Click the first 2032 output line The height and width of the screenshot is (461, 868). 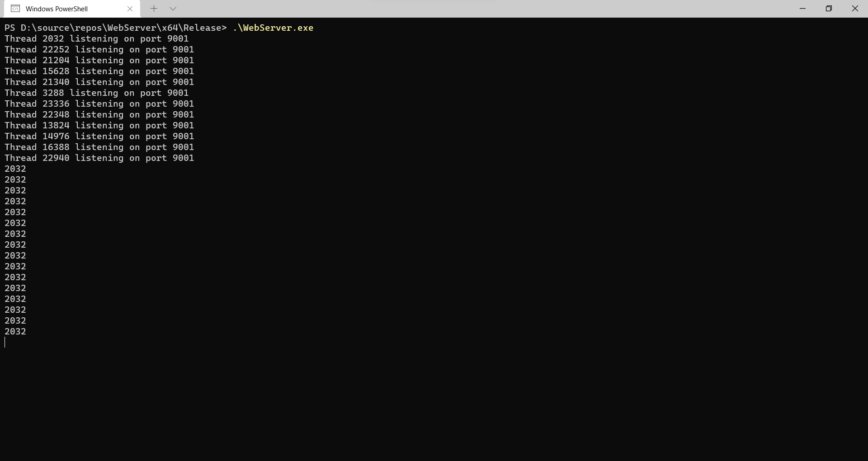click(15, 169)
